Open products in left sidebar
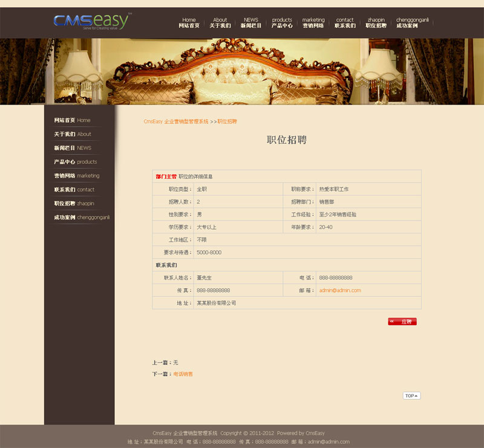The width and height of the screenshot is (484, 448). 75,162
